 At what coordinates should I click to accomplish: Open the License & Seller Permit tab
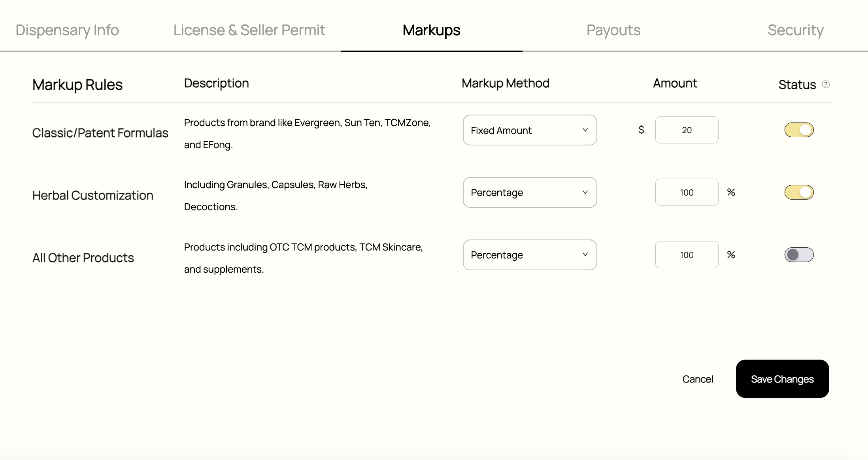click(x=249, y=30)
